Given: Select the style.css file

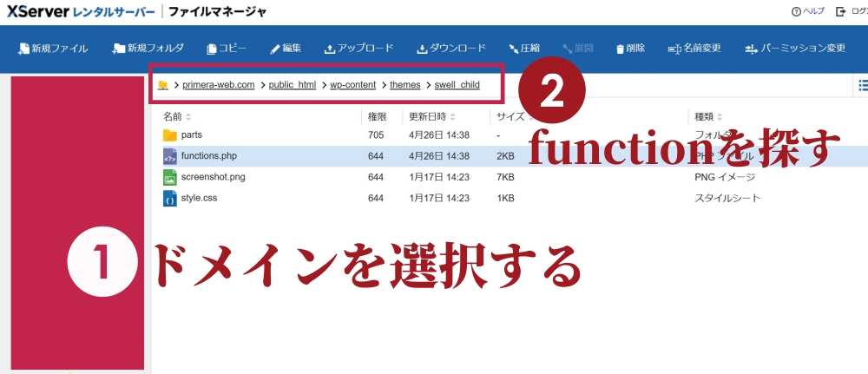Looking at the screenshot, I should click(x=200, y=198).
